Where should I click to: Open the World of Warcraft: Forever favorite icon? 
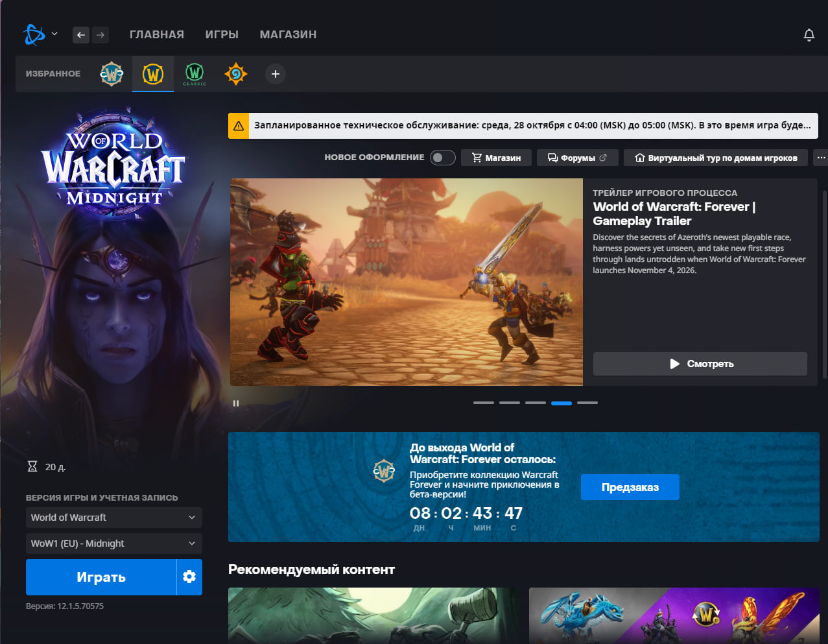point(112,74)
